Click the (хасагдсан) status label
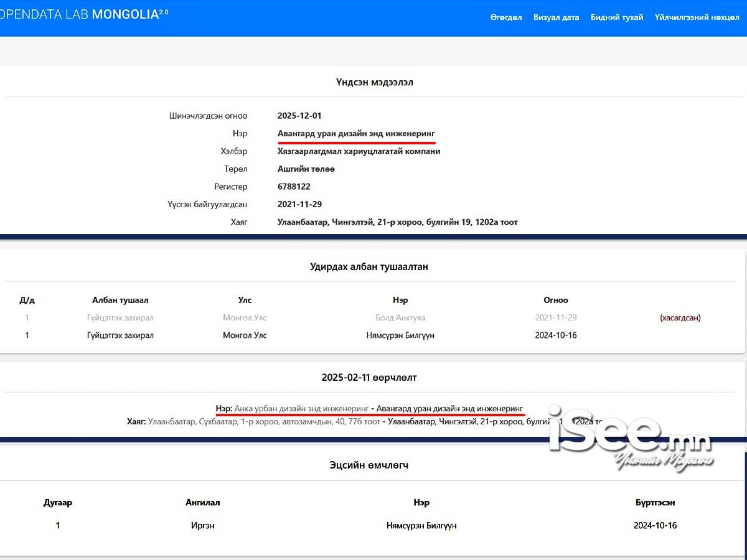This screenshot has height=560, width=747. pyautogui.click(x=680, y=318)
